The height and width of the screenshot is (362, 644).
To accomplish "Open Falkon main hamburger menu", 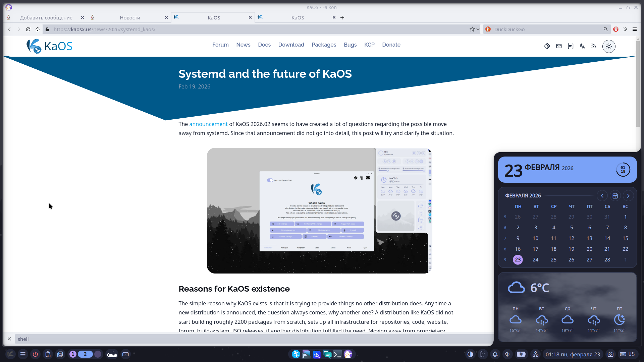I will (635, 29).
